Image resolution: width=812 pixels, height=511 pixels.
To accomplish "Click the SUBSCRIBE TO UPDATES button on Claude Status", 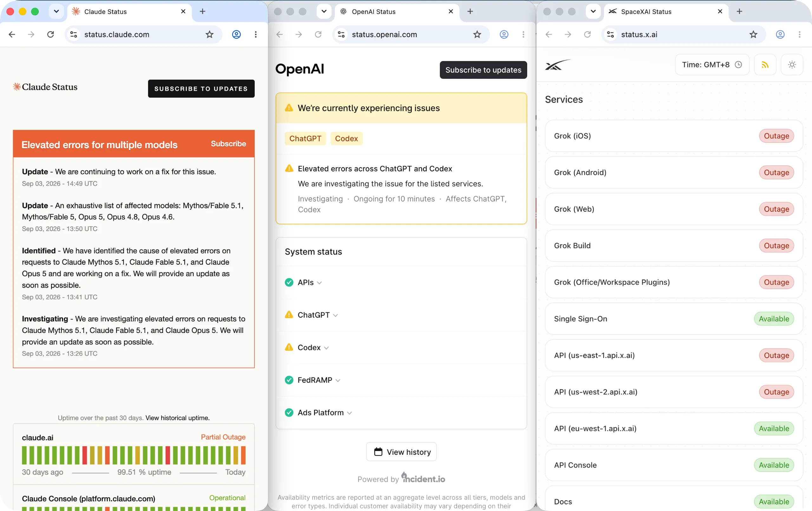I will click(201, 89).
